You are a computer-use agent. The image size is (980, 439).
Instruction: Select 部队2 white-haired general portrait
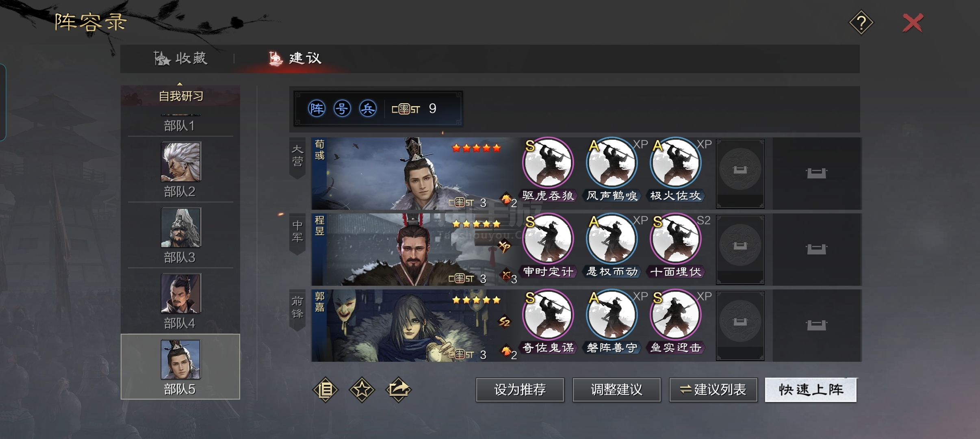180,161
